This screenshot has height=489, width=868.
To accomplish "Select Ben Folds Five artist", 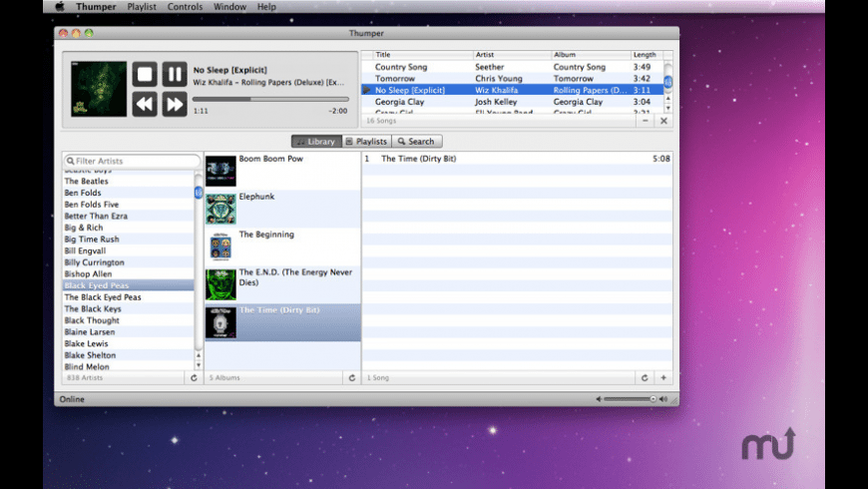I will click(129, 205).
